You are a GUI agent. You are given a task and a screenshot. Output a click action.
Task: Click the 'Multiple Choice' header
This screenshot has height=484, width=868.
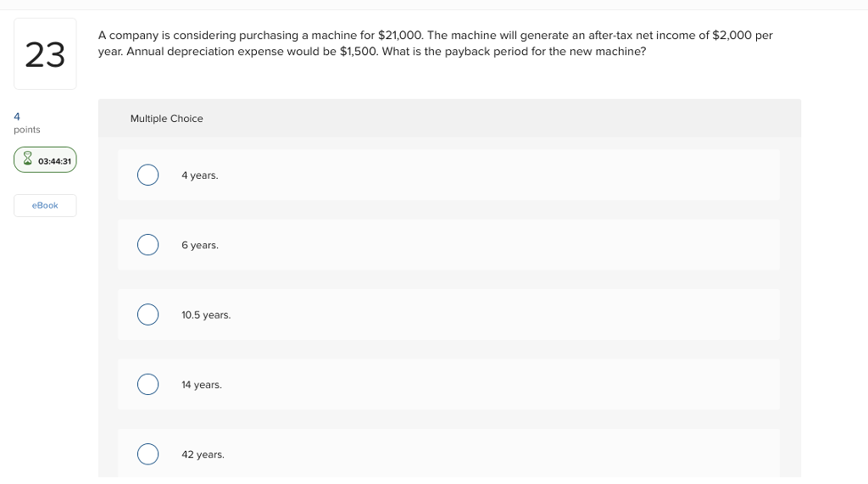[166, 119]
